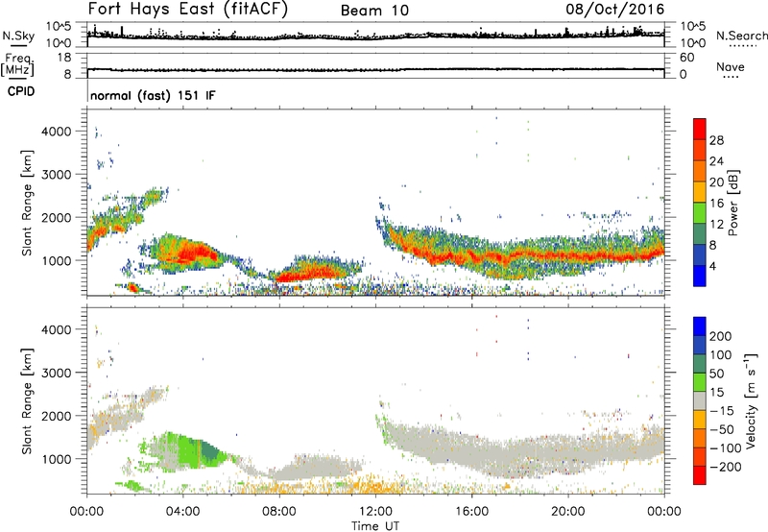The width and height of the screenshot is (768, 532).
Task: Click the '18' frequency axis tick
Action: 64,58
